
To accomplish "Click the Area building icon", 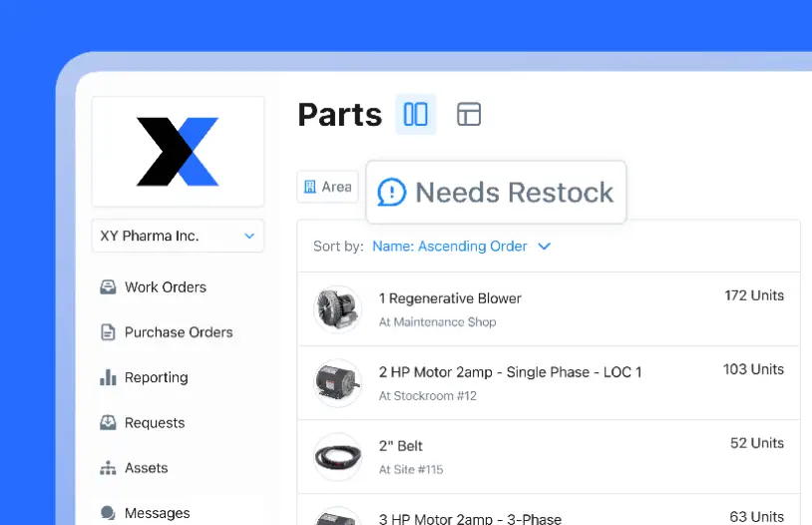I will pyautogui.click(x=310, y=187).
